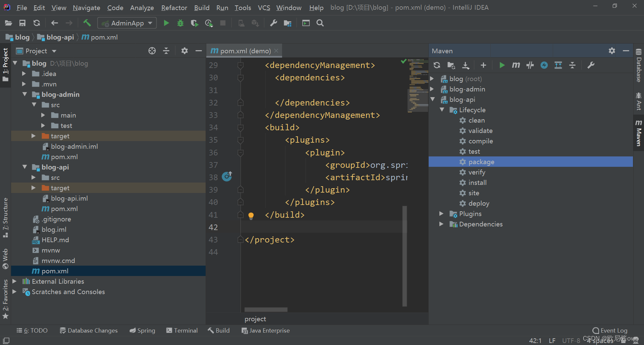This screenshot has height=345, width=644.
Task: Toggle the Structure side panel
Action: (5, 218)
